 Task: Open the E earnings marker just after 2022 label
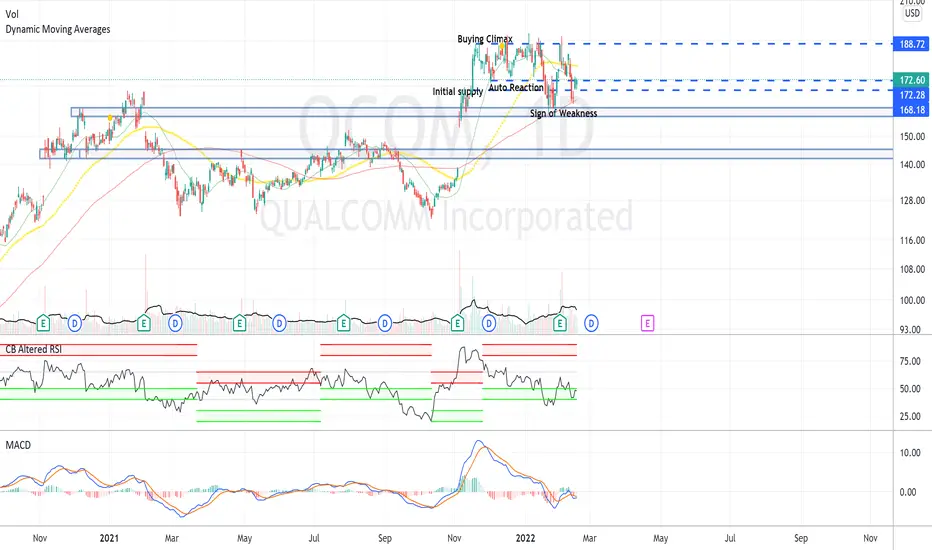click(x=559, y=323)
